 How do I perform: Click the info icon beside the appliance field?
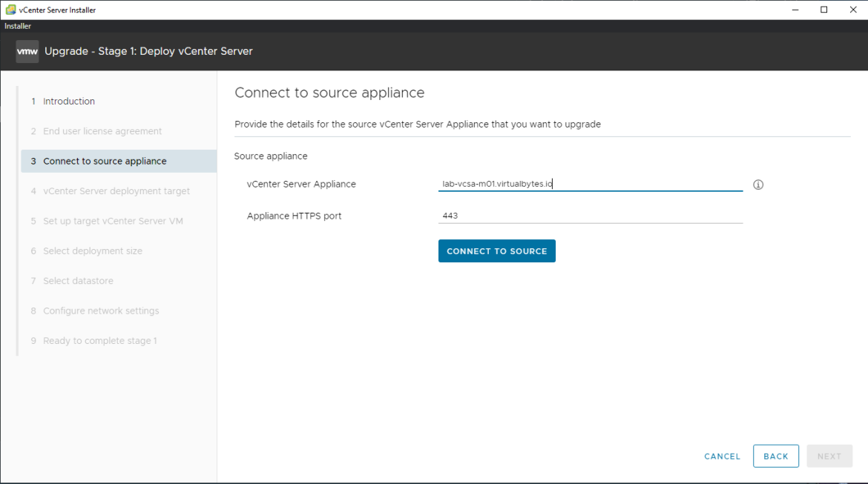click(x=757, y=184)
